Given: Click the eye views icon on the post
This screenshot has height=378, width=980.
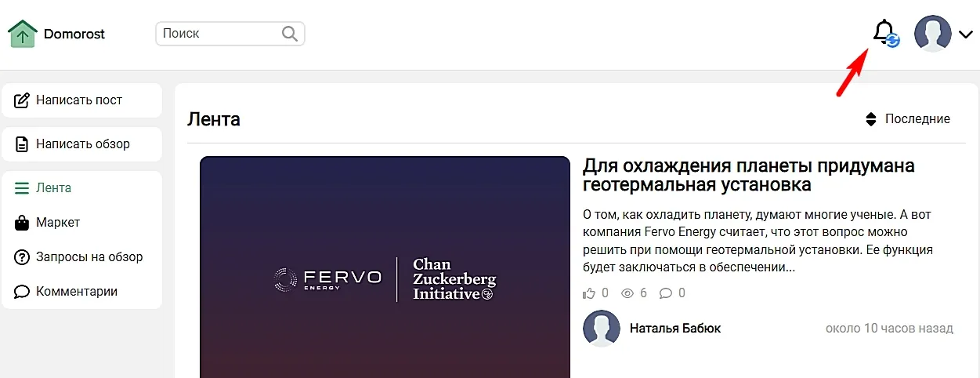Looking at the screenshot, I should tap(627, 293).
